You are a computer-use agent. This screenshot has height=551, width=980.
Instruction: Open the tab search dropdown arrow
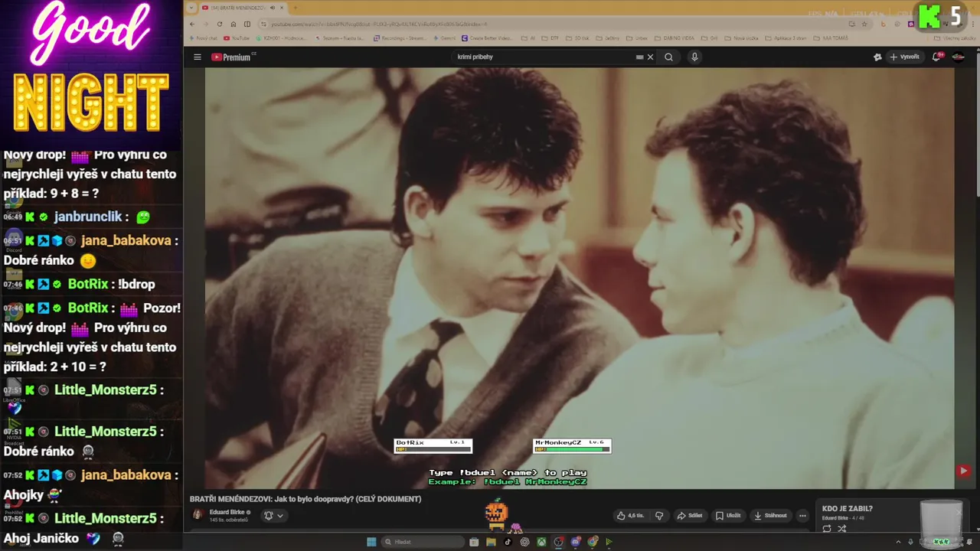191,8
